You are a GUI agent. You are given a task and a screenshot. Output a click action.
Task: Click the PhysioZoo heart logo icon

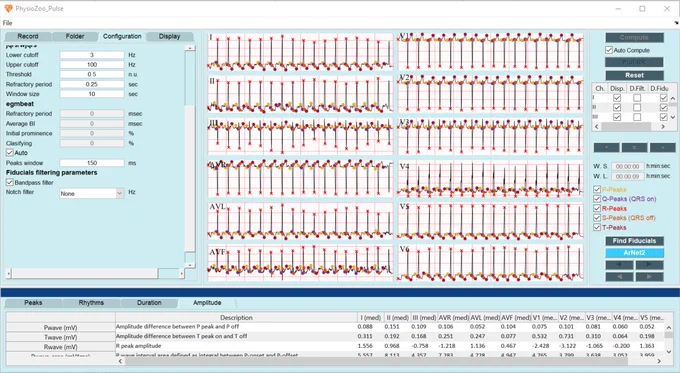(8, 8)
